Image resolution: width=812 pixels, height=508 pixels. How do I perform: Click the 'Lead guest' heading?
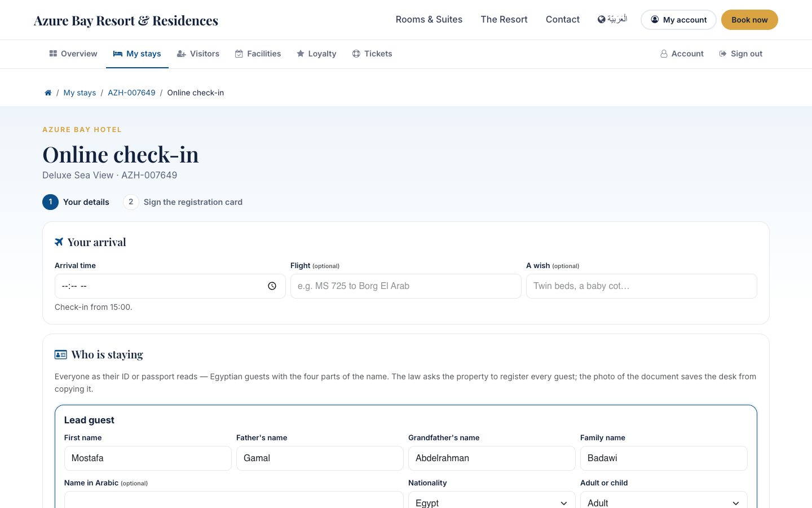(x=89, y=420)
